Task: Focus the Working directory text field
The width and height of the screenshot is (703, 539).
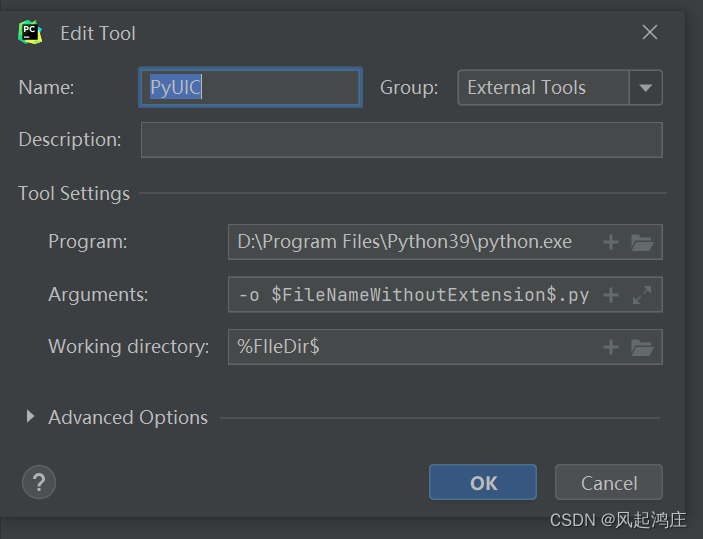Action: (x=410, y=347)
